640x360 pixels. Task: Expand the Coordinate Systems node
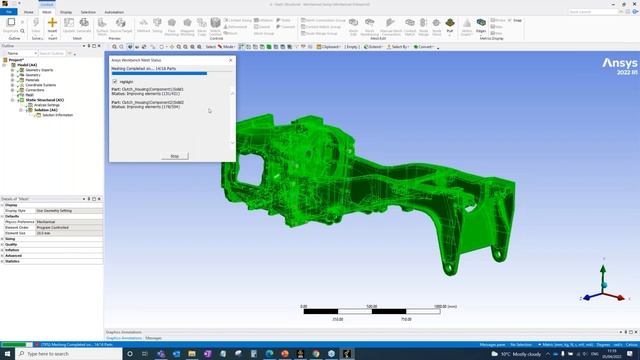(12, 85)
